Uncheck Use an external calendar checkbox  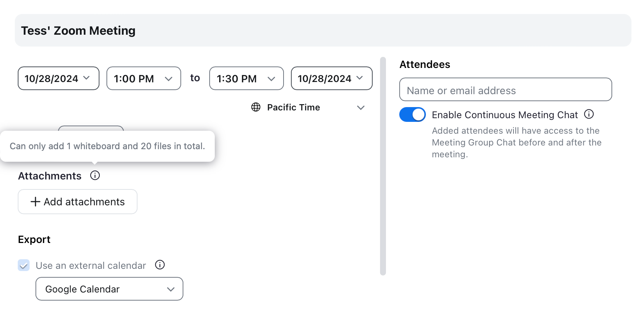click(x=24, y=265)
